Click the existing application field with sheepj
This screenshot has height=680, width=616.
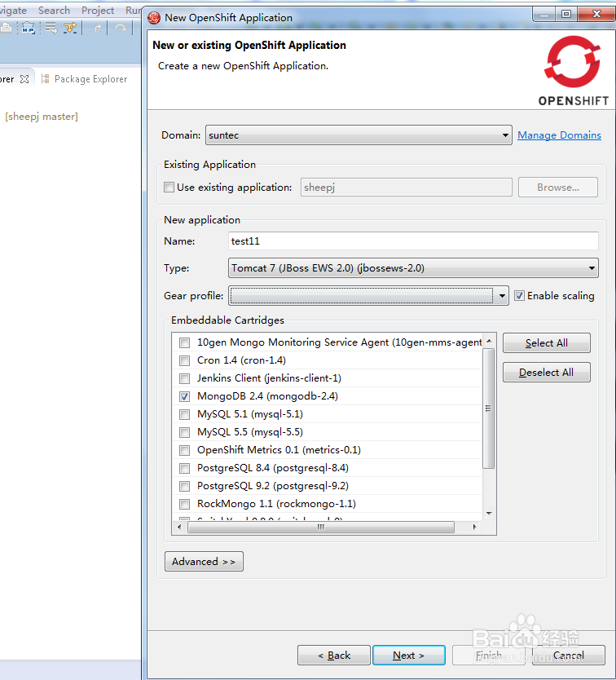(407, 187)
